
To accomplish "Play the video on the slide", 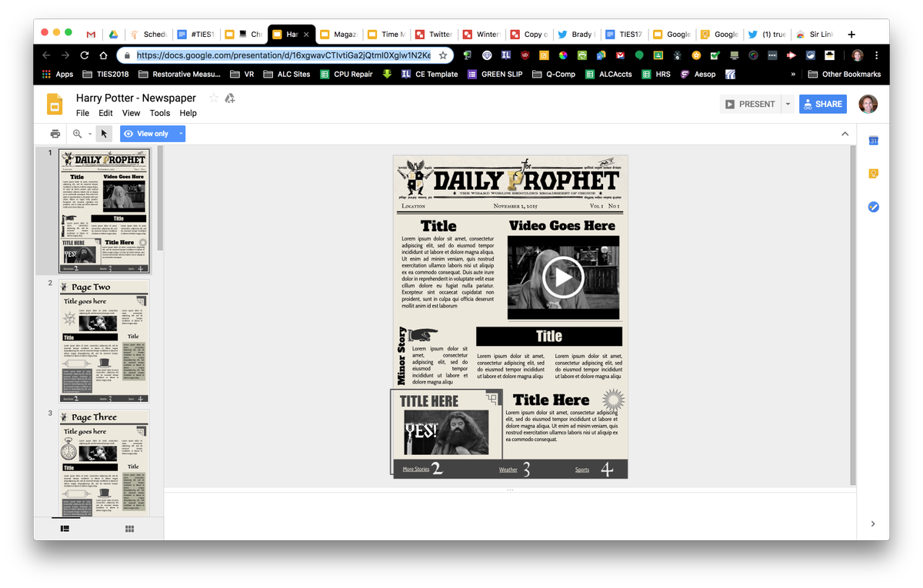I will click(x=563, y=277).
